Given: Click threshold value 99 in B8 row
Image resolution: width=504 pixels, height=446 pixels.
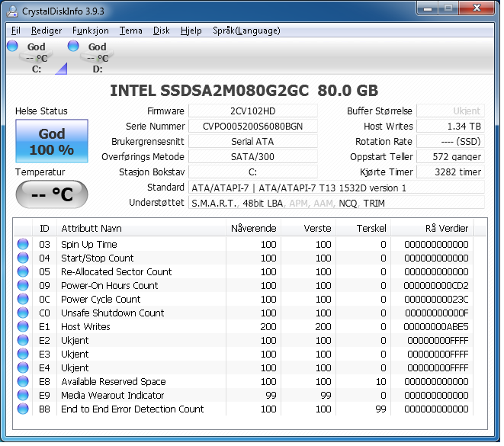Looking at the screenshot, I should pos(380,409).
